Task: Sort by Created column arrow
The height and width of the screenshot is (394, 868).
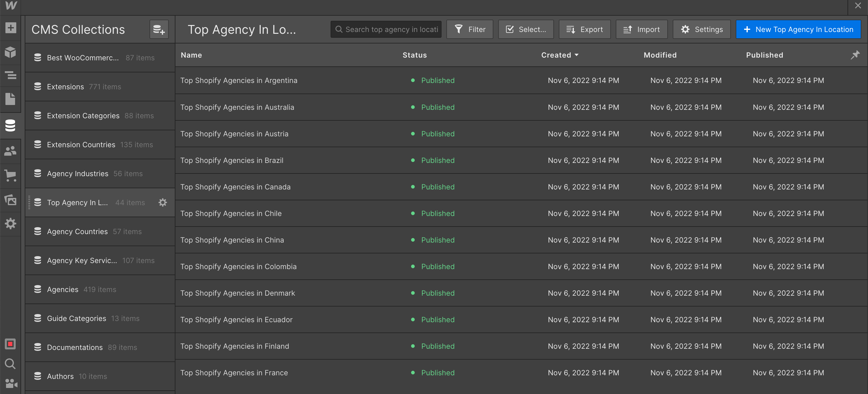Action: pos(577,55)
